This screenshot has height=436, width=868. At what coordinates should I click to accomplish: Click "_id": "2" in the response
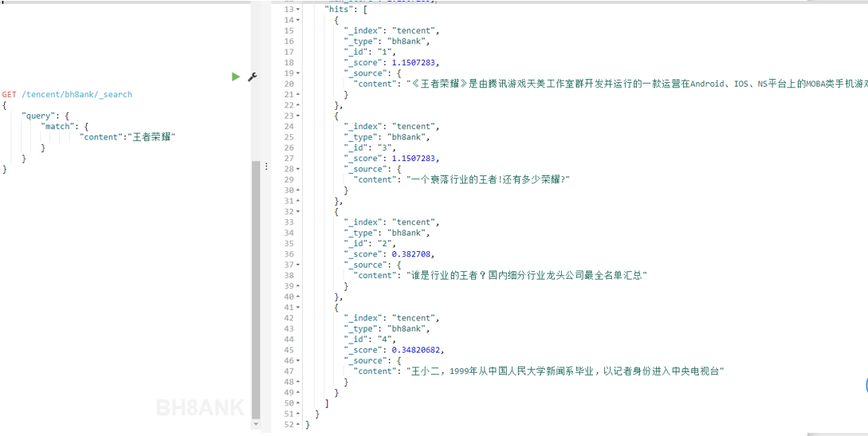(369, 243)
